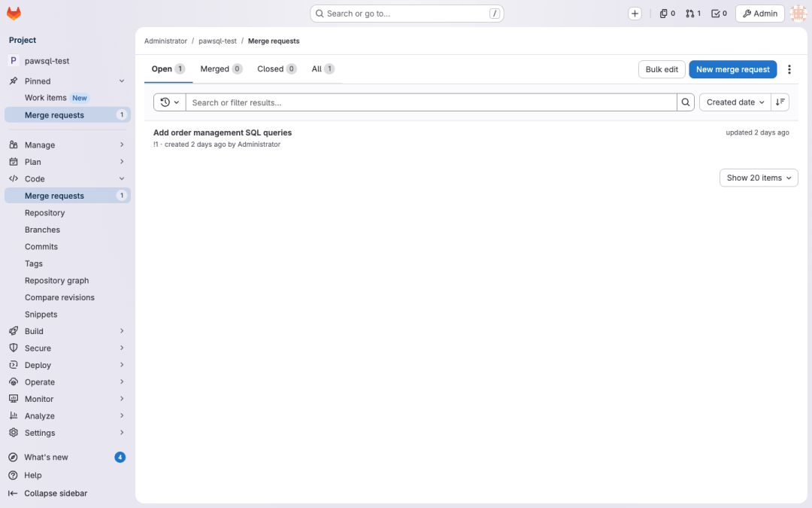Open Add order management SQL queries
The height and width of the screenshot is (508, 812).
223,132
